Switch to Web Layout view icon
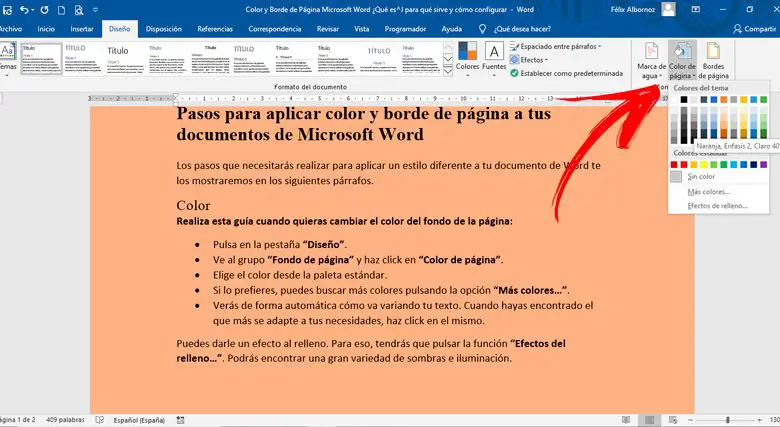The height and width of the screenshot is (427, 780). tap(673, 420)
